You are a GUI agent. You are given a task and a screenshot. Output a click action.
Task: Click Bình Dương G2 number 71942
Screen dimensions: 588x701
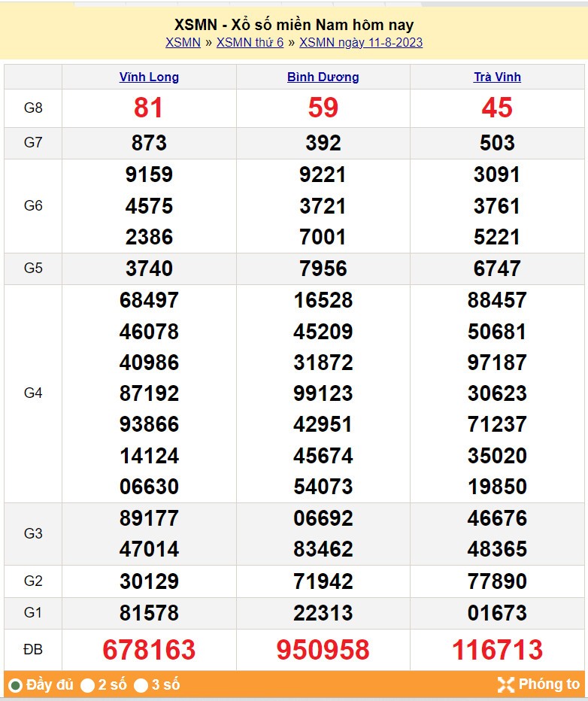click(x=323, y=581)
